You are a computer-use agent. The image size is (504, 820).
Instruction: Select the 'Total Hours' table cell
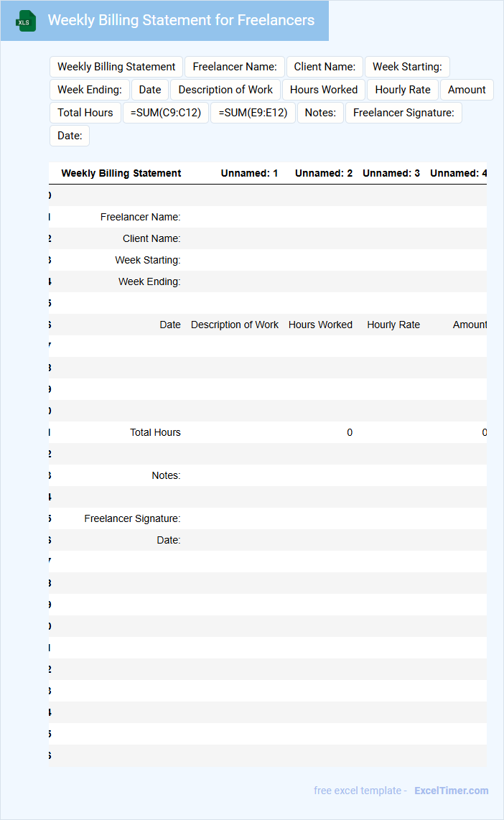[155, 432]
